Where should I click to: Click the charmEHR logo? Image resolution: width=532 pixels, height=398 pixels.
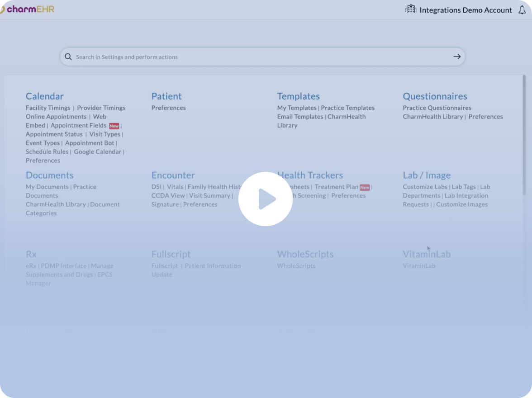(28, 9)
